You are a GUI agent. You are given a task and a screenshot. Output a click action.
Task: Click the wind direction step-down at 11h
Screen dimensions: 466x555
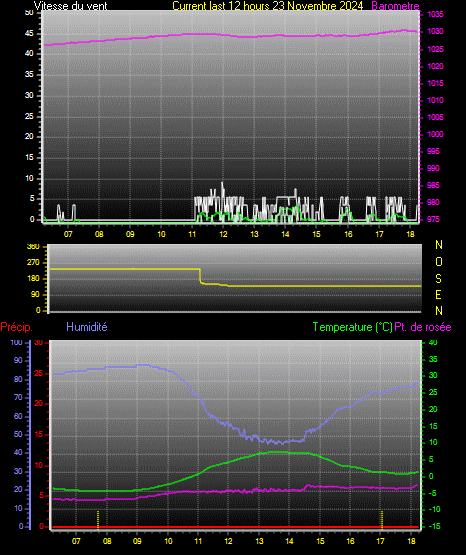(200, 276)
